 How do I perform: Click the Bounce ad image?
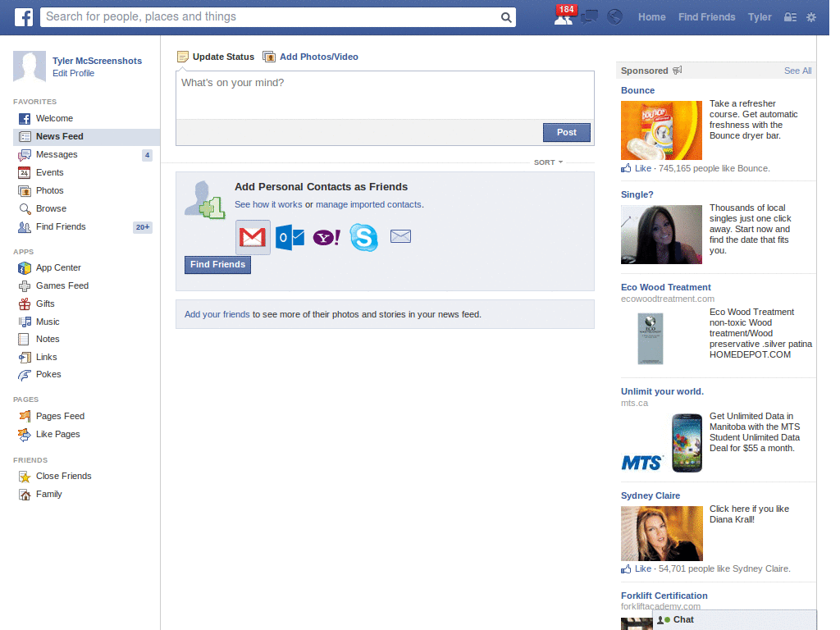point(661,130)
